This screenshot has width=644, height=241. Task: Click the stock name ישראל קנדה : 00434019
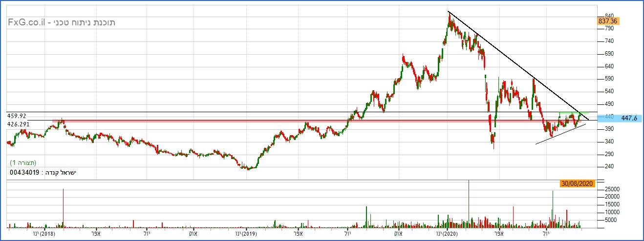(x=43, y=172)
